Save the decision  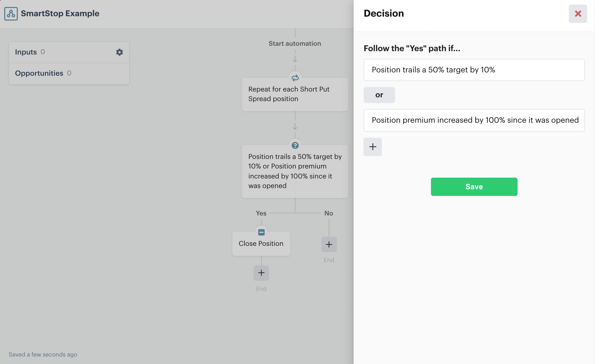click(x=474, y=187)
